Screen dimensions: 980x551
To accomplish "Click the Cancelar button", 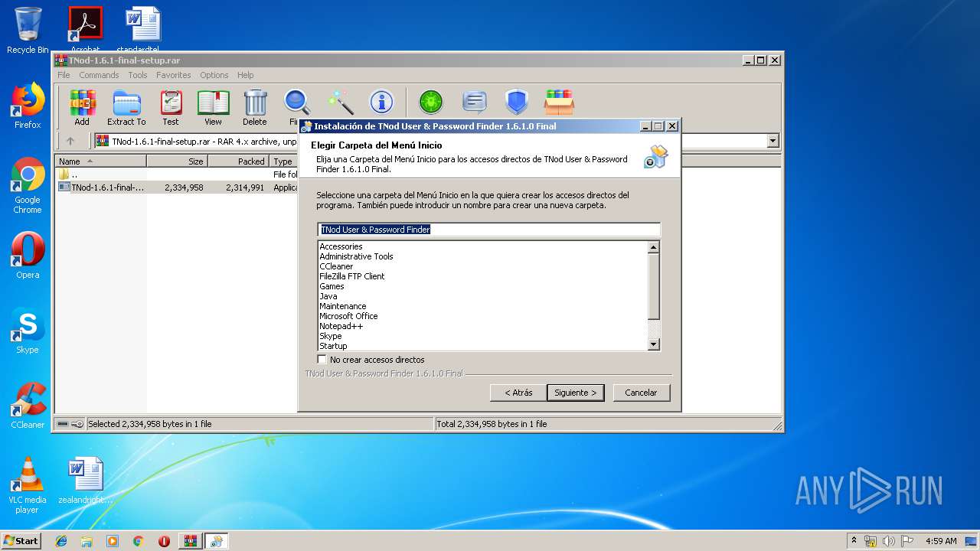I will coord(642,393).
